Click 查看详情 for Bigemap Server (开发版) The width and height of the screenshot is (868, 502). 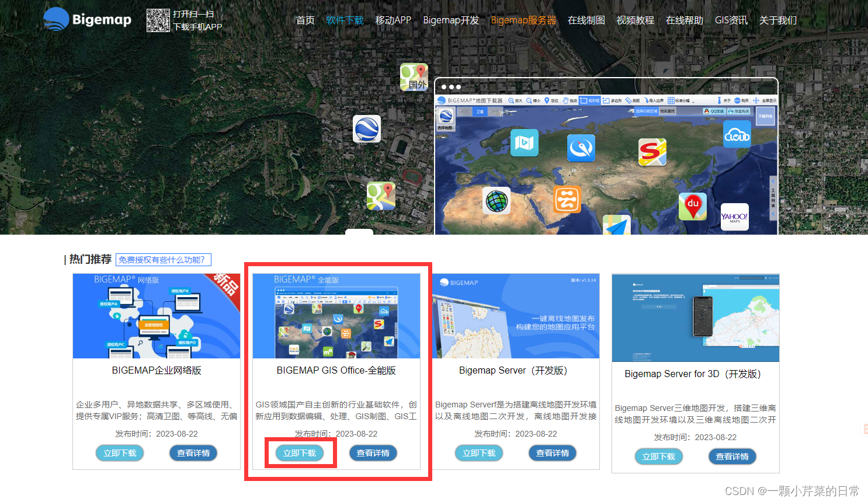pos(553,453)
